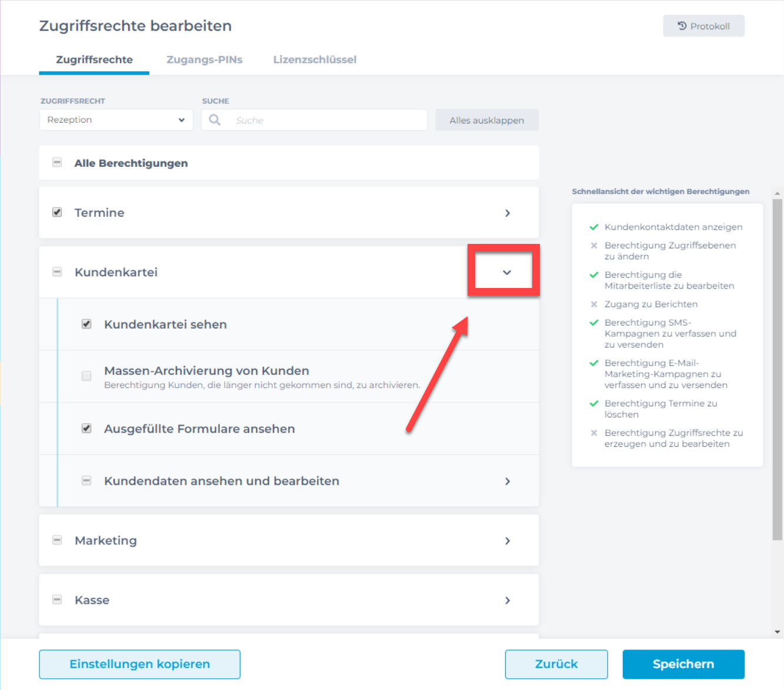Screen dimensions: 784x690
Task: Open the Zugriffsrecht Rezeption dropdown
Action: coord(116,120)
